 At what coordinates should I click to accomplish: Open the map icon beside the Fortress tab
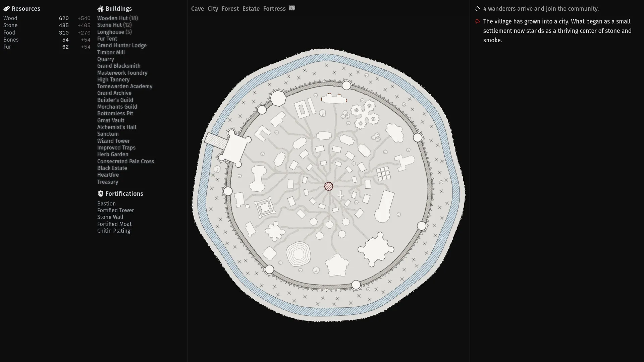click(292, 8)
